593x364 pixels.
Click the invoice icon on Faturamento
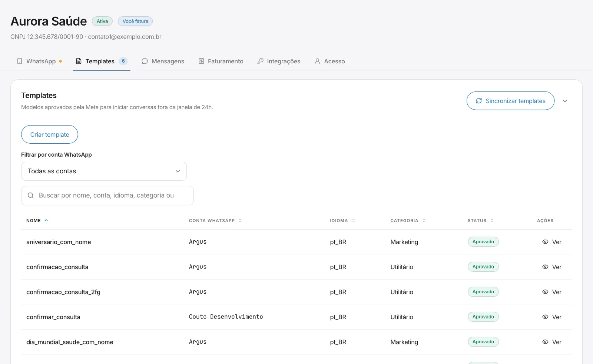pos(201,61)
